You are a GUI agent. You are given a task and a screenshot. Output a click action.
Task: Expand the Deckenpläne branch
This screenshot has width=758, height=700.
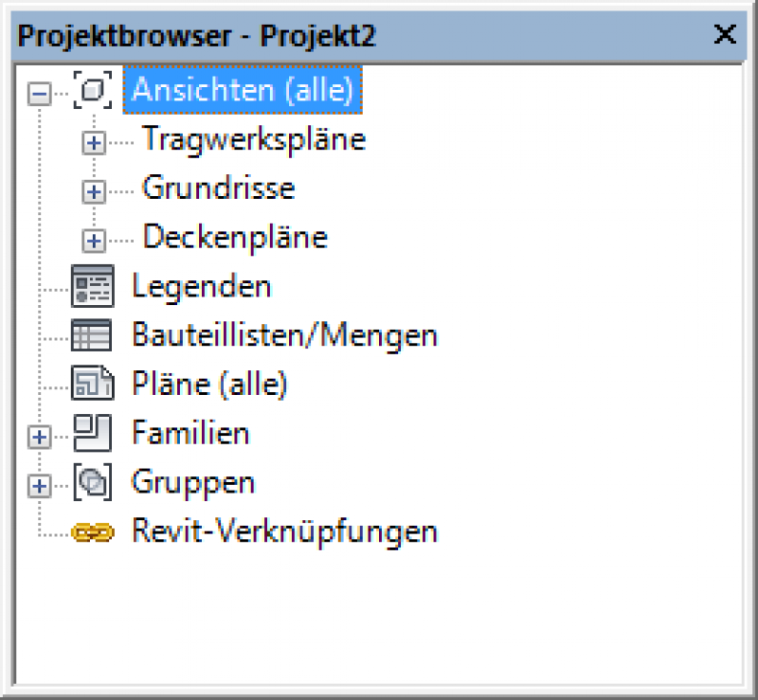coord(93,241)
